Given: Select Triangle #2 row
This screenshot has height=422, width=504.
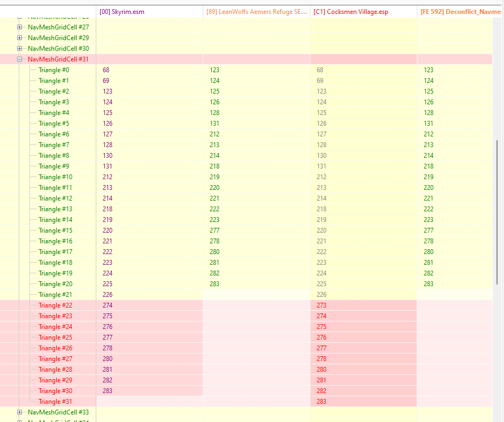Looking at the screenshot, I should [x=246, y=91].
